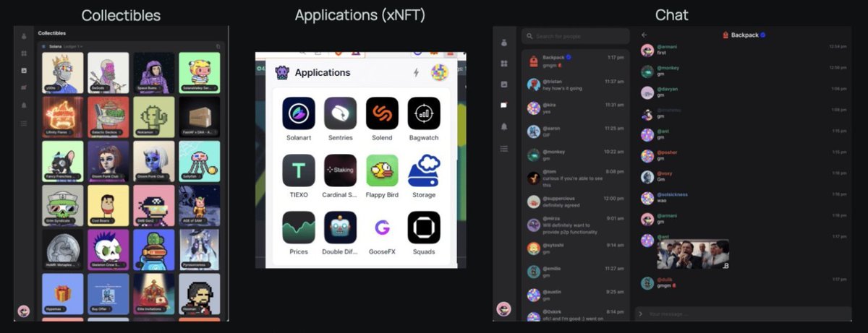Click the copy icon in Solana Ledger row
868x333 pixels.
point(218,46)
